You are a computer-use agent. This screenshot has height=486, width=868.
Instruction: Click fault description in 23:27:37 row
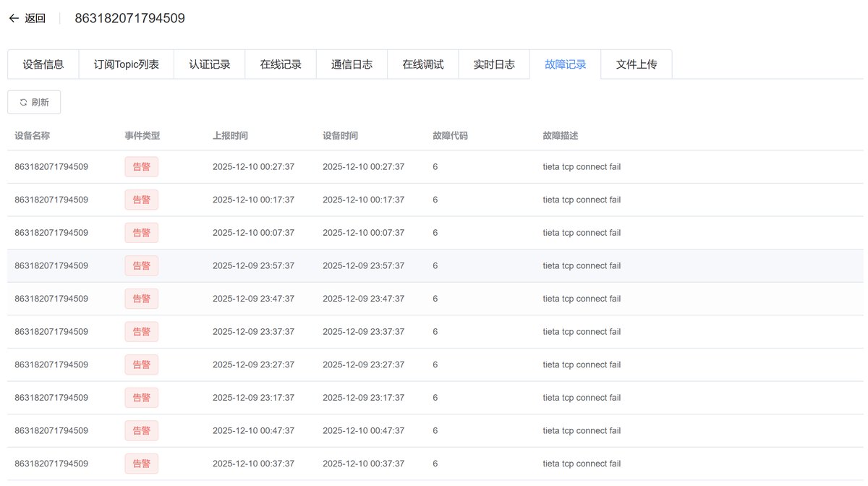(x=582, y=364)
